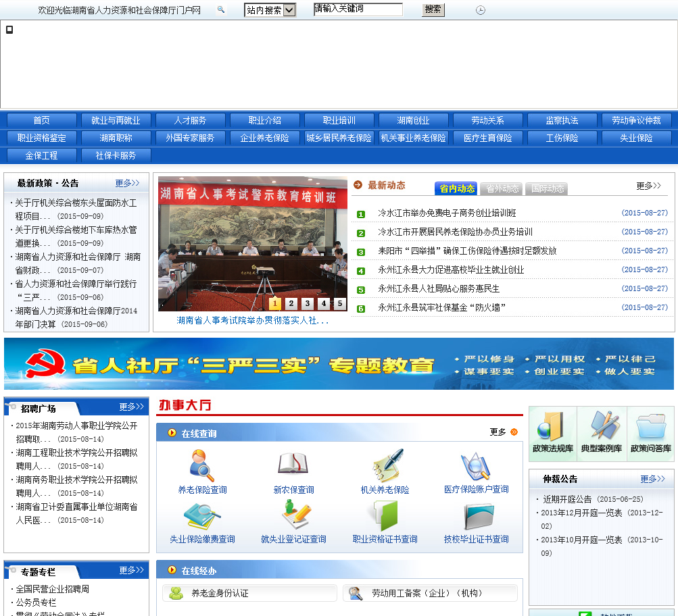
Task: Open the 企业养老保险 menu item
Action: (x=264, y=138)
